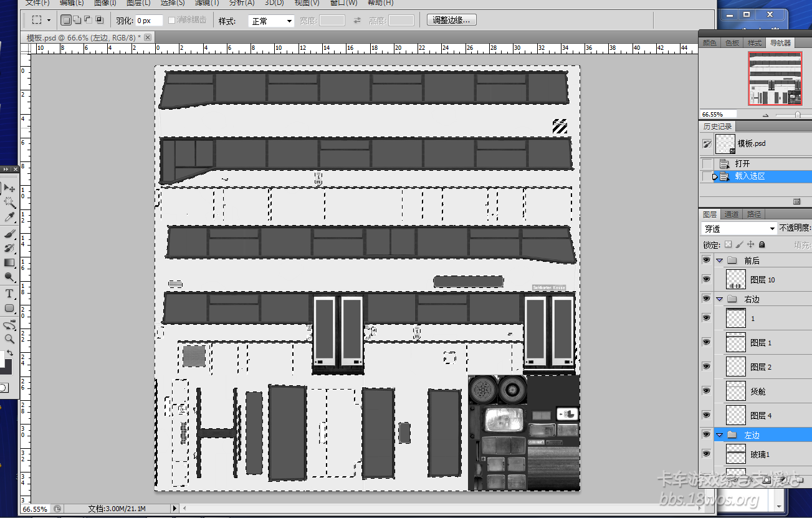Switch to the 样式 styles panel tab
Viewport: 812px width, 518px height.
coord(755,43)
